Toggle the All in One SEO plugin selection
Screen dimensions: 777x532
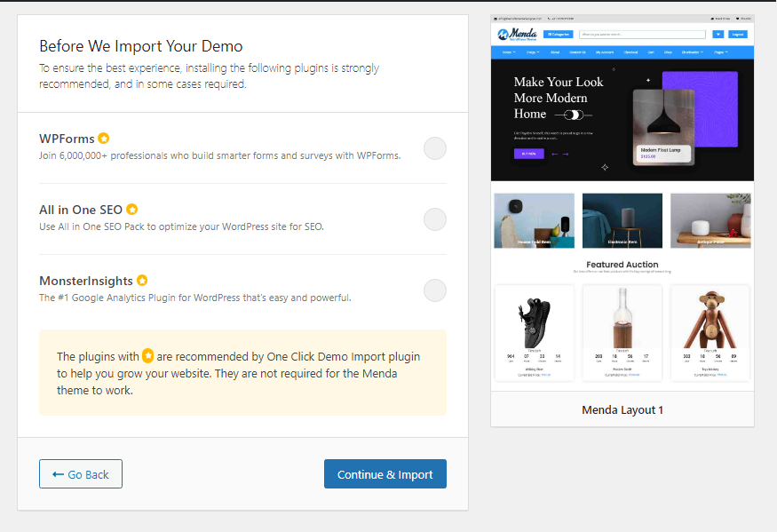(434, 219)
